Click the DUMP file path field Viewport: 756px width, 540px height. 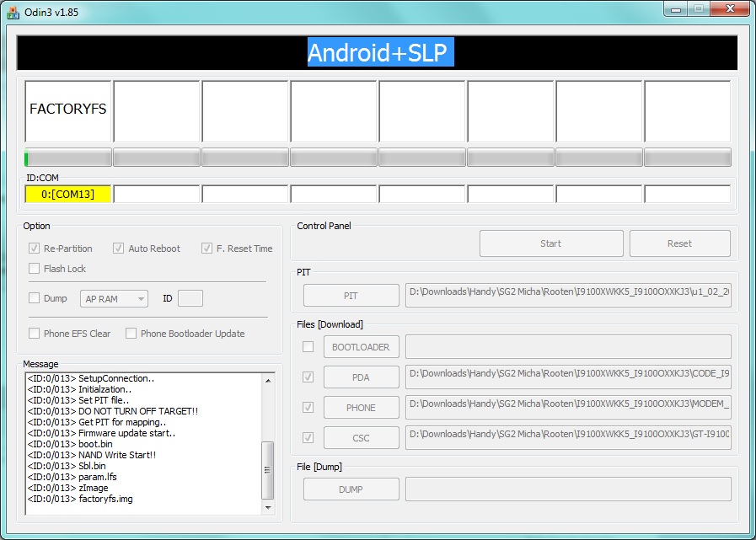pos(568,489)
